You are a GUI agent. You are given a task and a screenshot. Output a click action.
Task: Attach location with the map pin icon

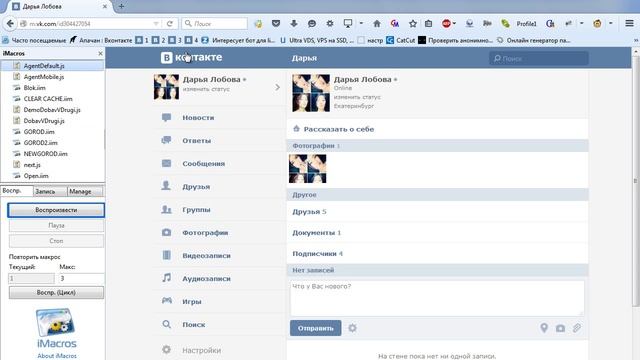click(544, 328)
